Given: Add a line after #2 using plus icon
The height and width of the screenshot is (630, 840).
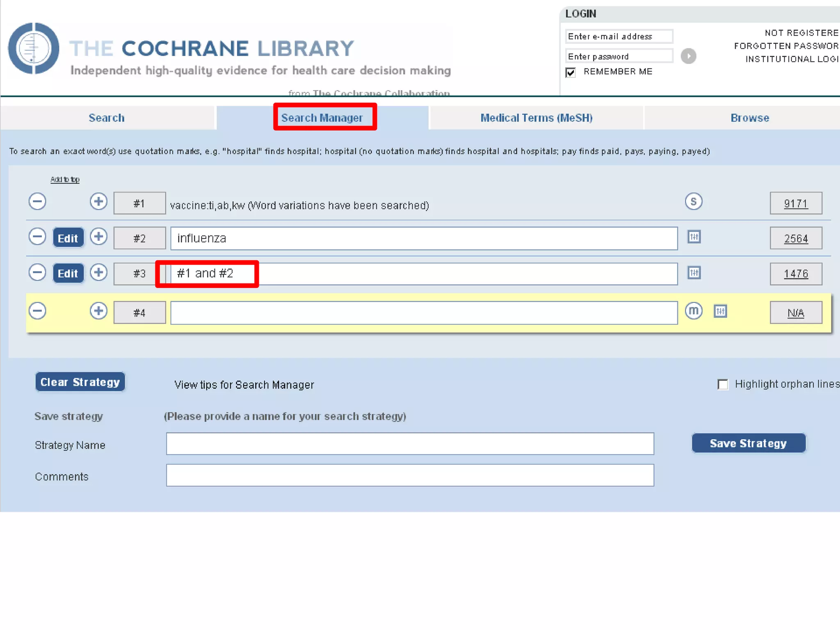Looking at the screenshot, I should click(x=98, y=237).
